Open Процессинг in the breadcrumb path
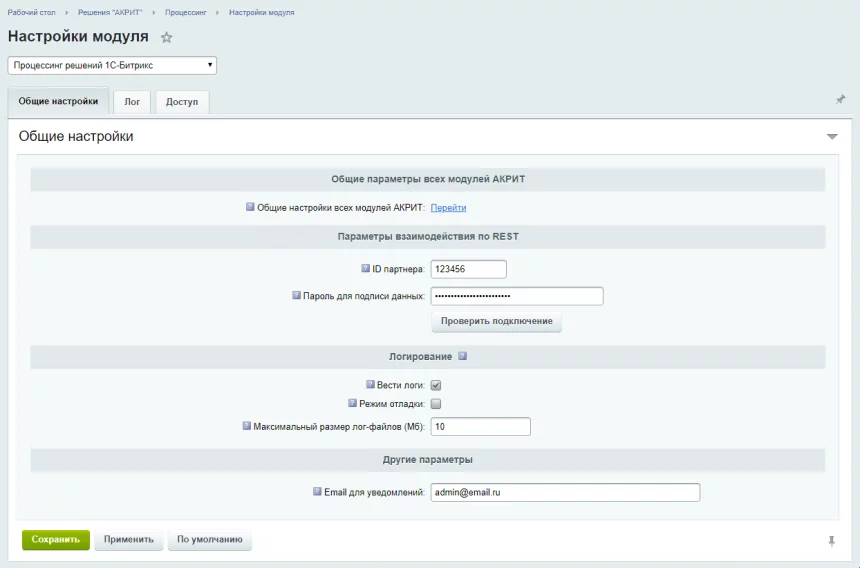 click(187, 12)
